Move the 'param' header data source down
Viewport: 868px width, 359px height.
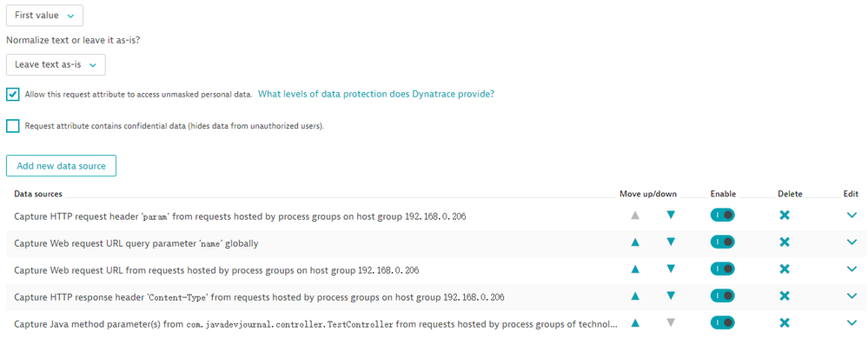point(670,216)
